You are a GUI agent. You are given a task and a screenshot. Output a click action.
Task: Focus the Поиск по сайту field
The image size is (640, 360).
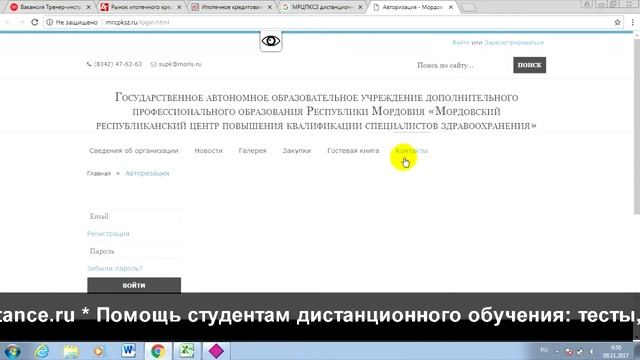[463, 65]
